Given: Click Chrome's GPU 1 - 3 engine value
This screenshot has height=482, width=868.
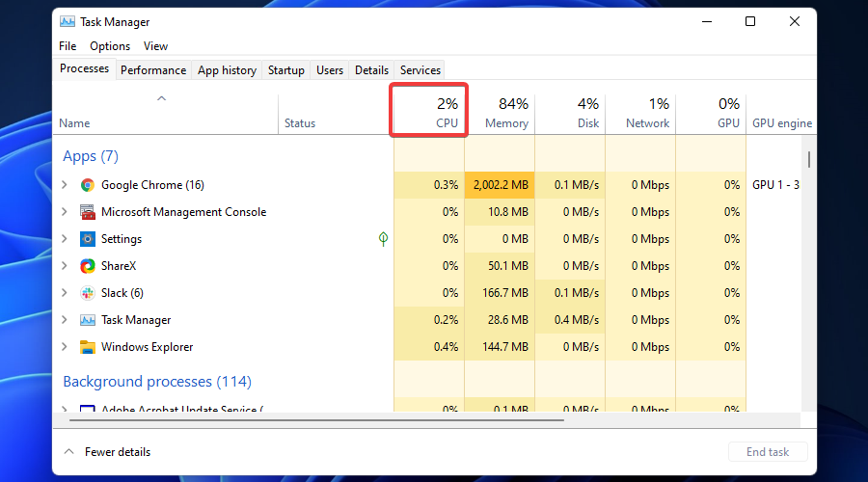Looking at the screenshot, I should [775, 185].
